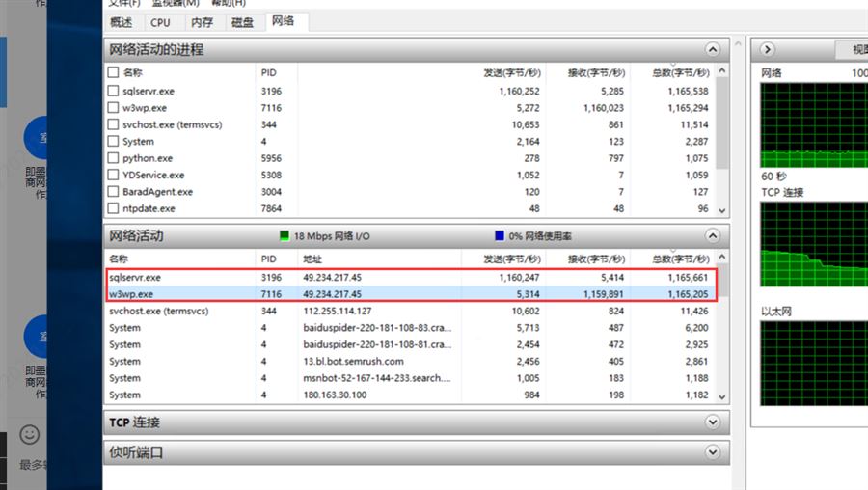This screenshot has width=868, height=490.
Task: Expand the 侦听端口 section
Action: coord(713,451)
